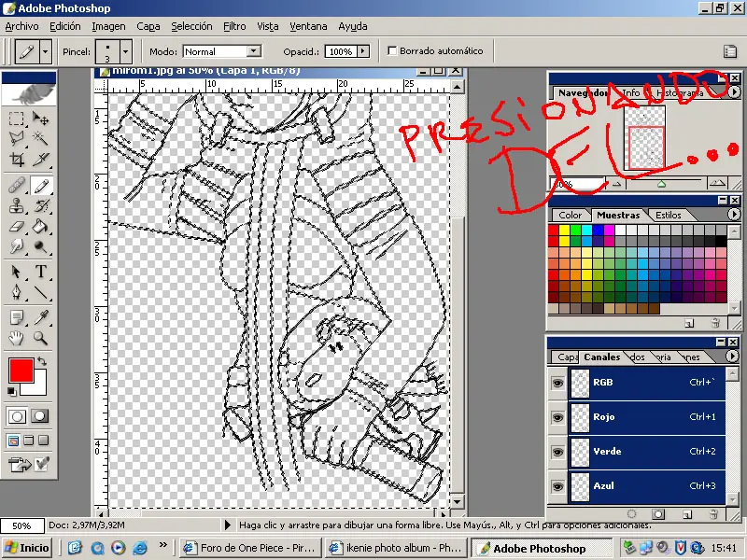The image size is (747, 560).
Task: Select the Eraser tool
Action: click(17, 226)
